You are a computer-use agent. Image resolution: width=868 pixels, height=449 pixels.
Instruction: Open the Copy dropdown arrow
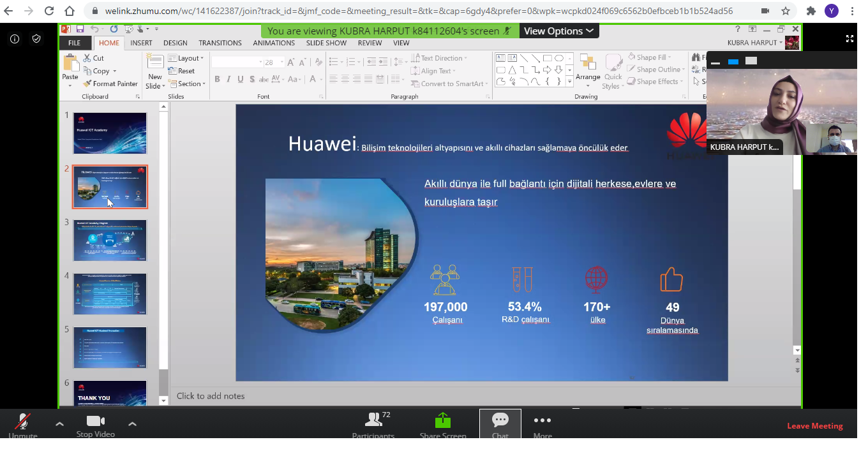[x=115, y=71]
